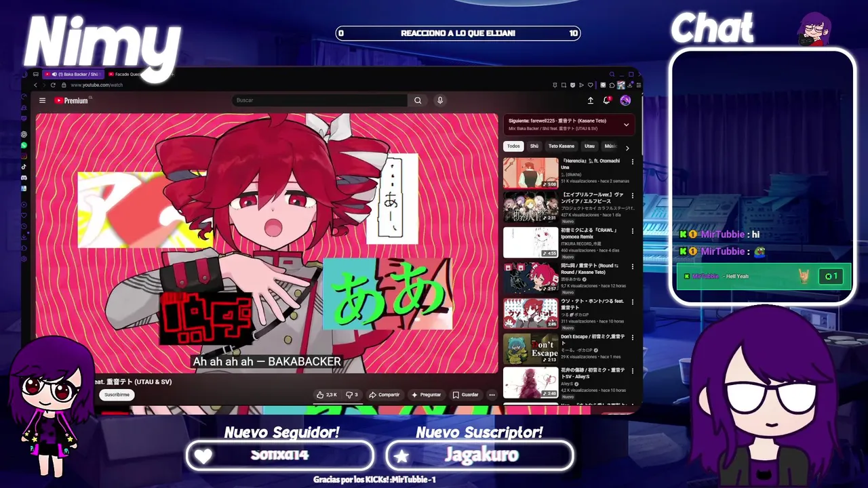Open more actions ellipsis below video
This screenshot has width=868, height=488.
(492, 394)
